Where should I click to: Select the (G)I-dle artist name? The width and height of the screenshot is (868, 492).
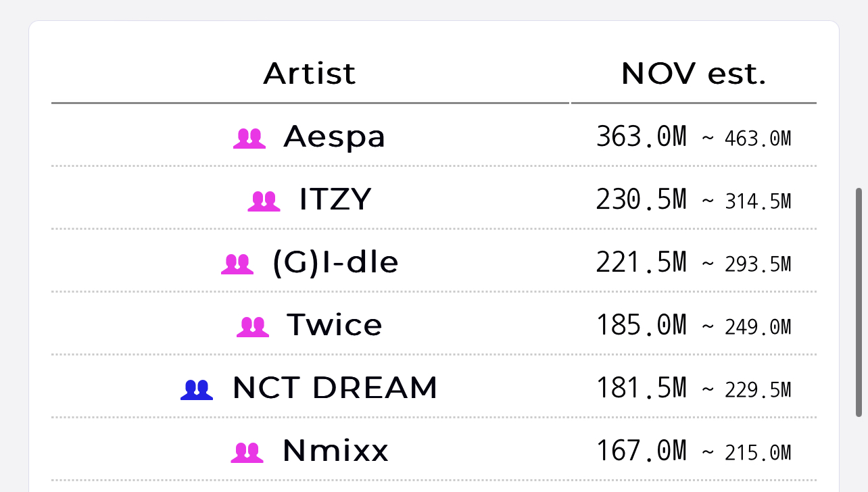coord(335,262)
